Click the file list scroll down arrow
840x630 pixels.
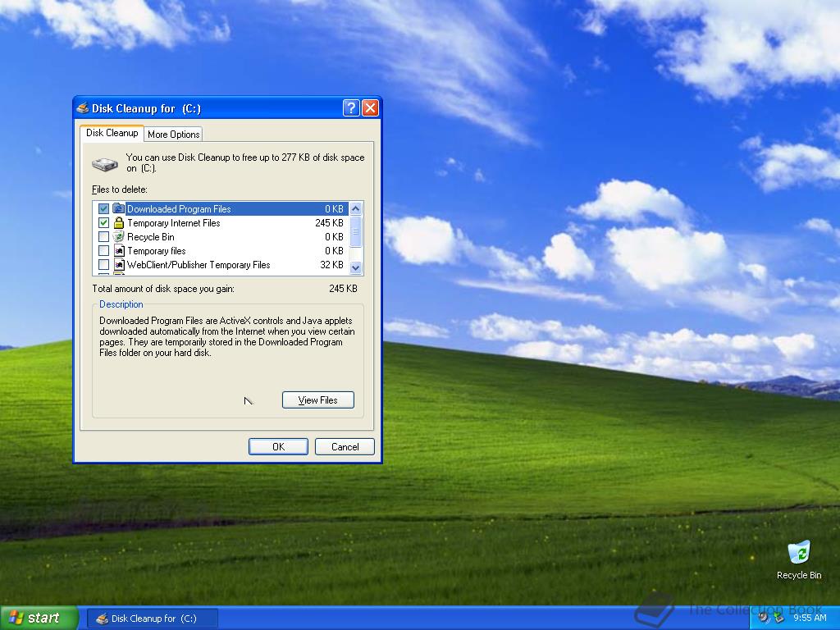point(356,267)
